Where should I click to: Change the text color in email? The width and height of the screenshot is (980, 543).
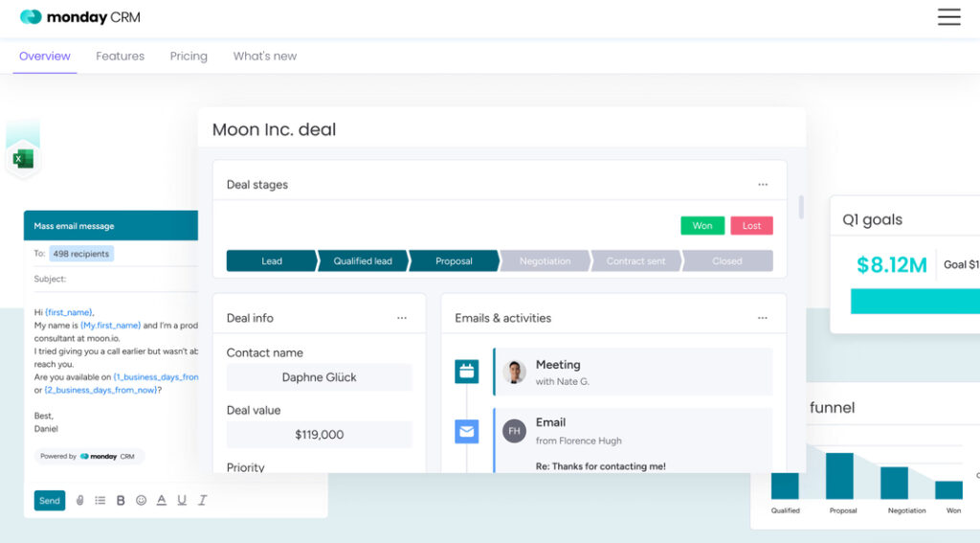[x=161, y=501]
